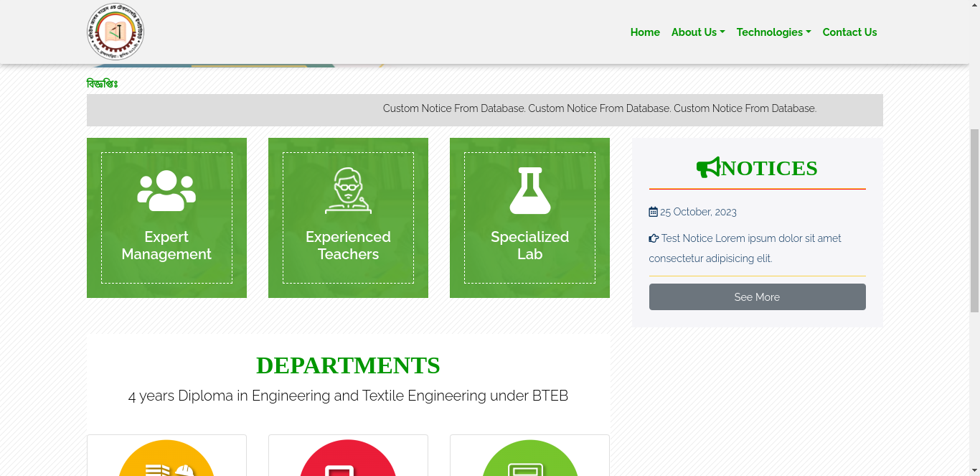The height and width of the screenshot is (476, 980).
Task: Go to the Home page
Action: click(x=645, y=32)
